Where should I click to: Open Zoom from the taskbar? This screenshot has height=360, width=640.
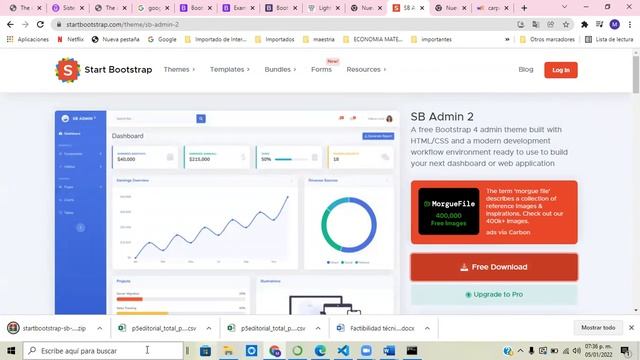click(366, 351)
